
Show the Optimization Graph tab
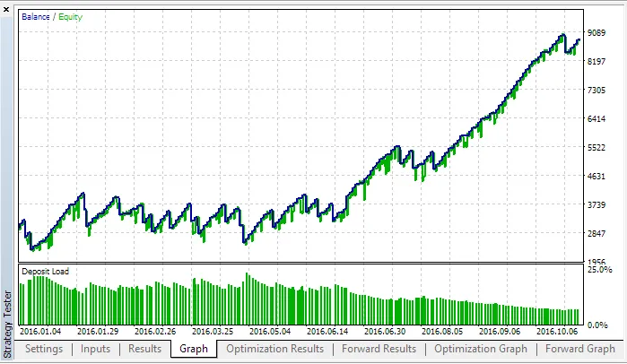click(481, 349)
